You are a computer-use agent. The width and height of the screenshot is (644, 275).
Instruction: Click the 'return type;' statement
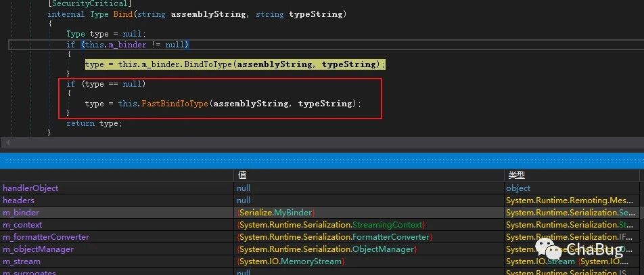(95, 123)
